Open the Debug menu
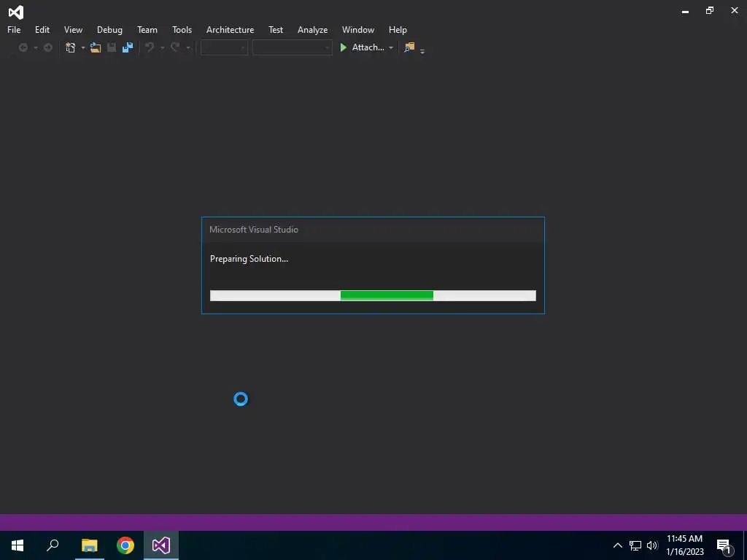The height and width of the screenshot is (560, 747). click(109, 29)
